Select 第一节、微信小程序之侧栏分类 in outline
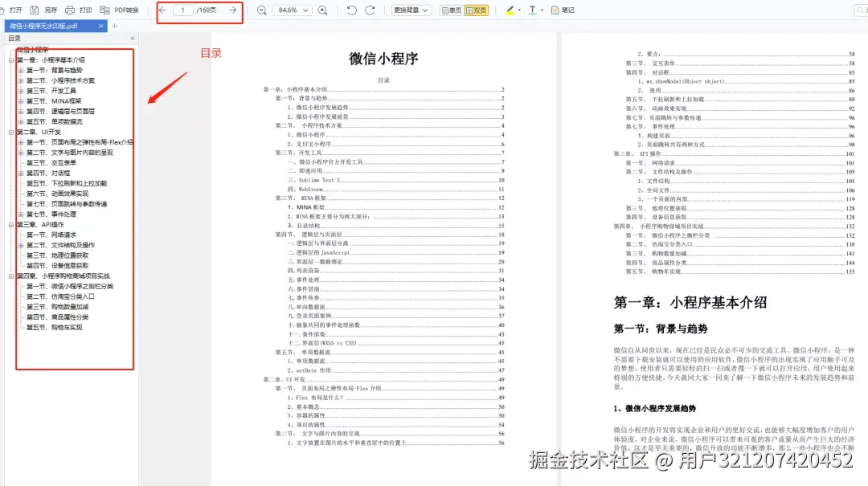Screen dimensions: 868x486 click(x=70, y=286)
